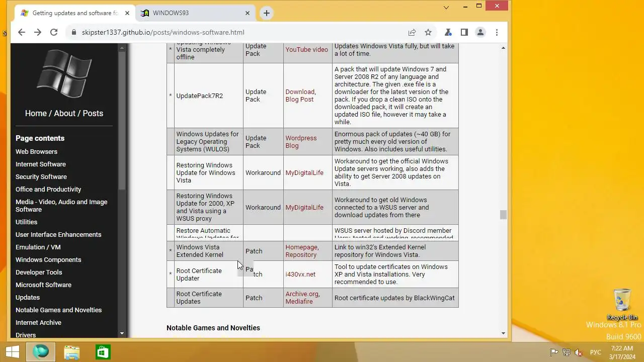Viewport: 644px width, 362px height.
Task: Jump to Updates section in sidebar
Action: (28, 297)
